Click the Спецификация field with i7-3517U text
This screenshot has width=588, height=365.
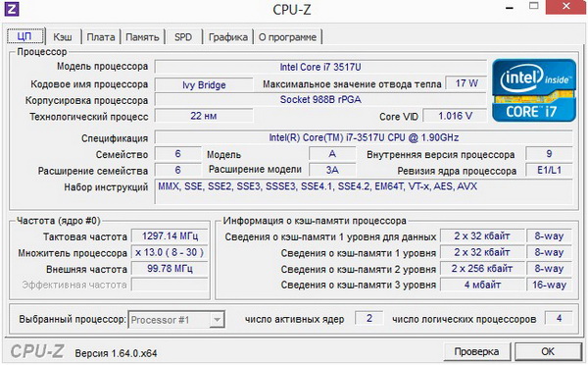coord(364,137)
